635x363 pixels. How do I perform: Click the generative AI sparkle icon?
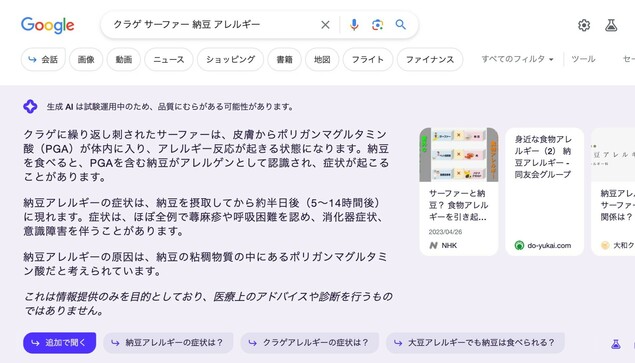(x=30, y=107)
